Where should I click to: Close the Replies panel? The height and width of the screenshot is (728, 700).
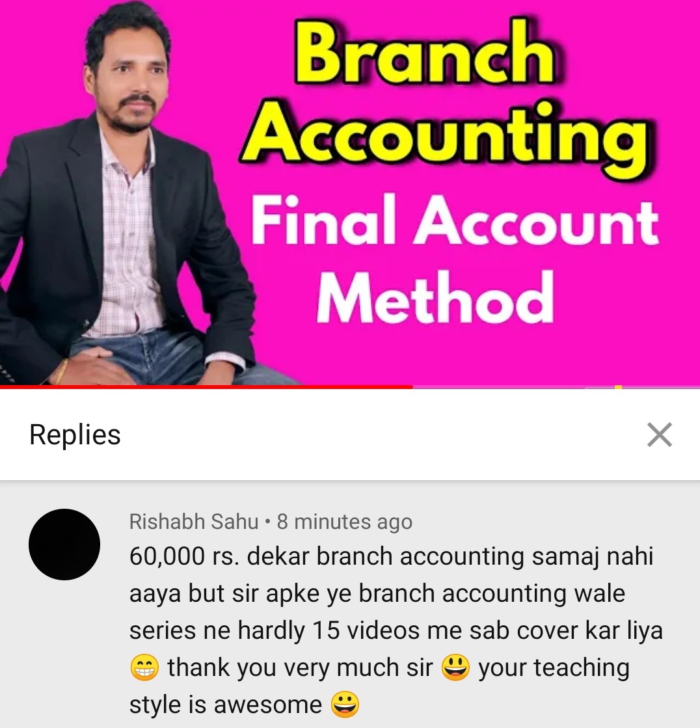[x=660, y=435]
